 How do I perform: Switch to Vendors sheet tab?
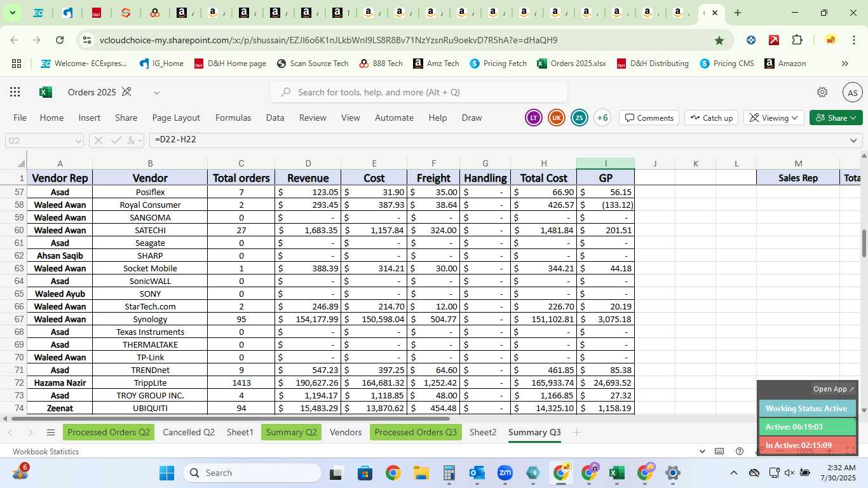coord(346,432)
